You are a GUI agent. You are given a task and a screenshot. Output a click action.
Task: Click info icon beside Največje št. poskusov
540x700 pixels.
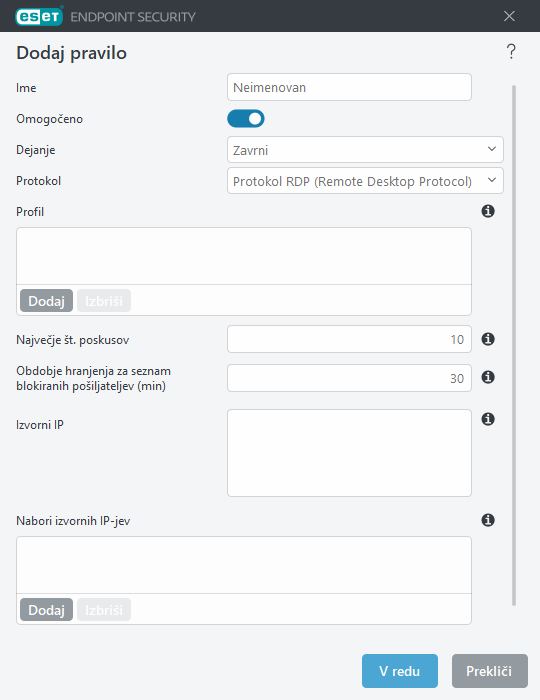pos(488,339)
